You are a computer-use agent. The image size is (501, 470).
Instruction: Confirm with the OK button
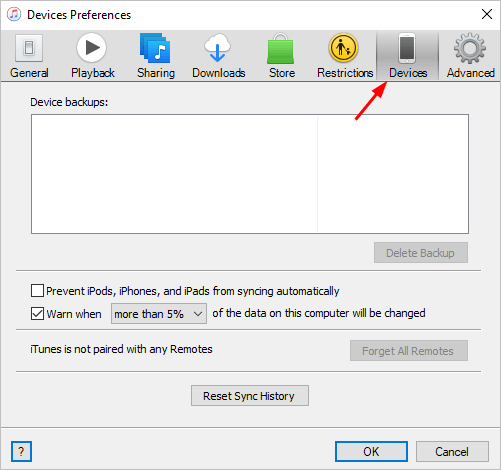pos(371,452)
